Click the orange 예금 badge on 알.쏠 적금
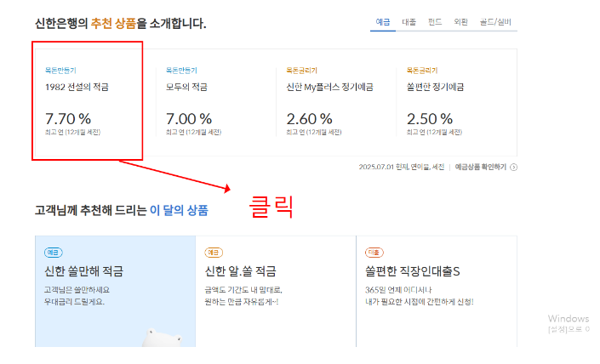Viewport: 600px width, 364px height. [x=214, y=253]
